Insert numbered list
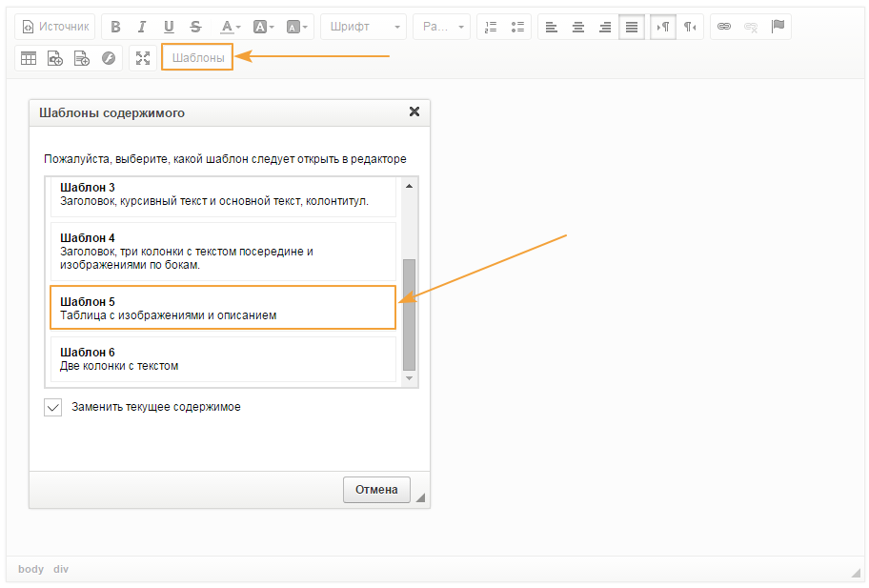 point(491,27)
